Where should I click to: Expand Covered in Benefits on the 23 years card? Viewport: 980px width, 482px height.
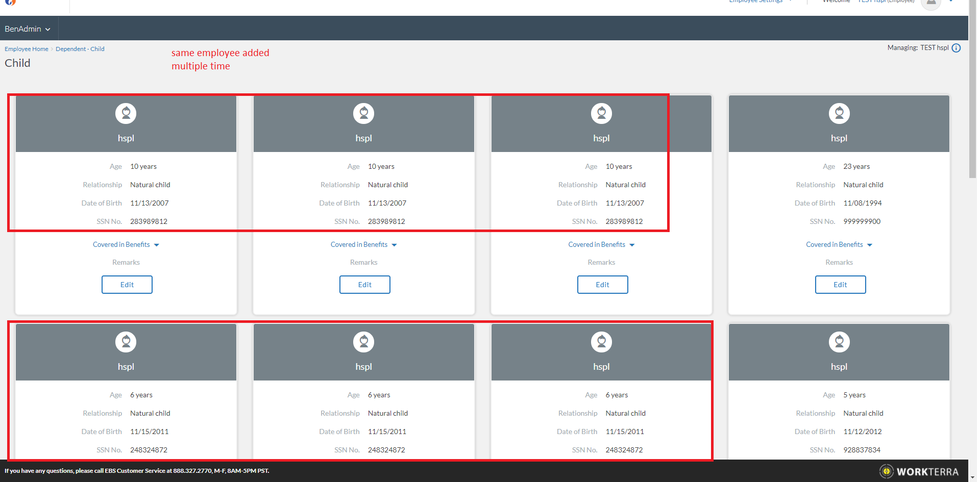point(839,245)
